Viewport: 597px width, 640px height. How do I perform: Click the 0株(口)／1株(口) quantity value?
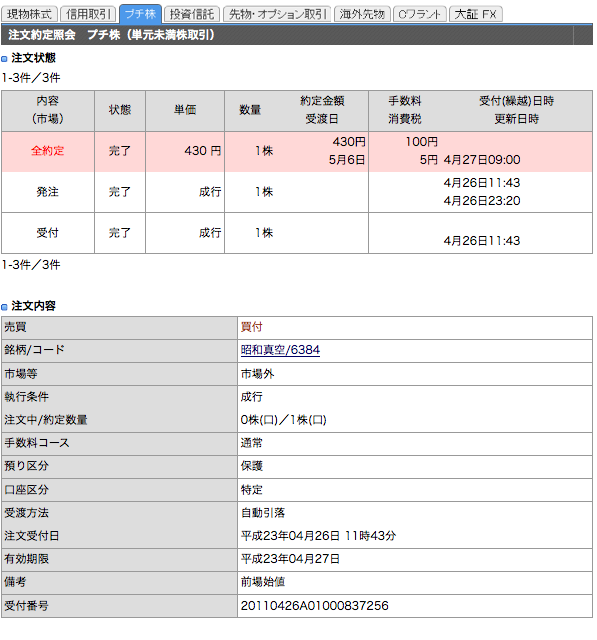pyautogui.click(x=284, y=420)
